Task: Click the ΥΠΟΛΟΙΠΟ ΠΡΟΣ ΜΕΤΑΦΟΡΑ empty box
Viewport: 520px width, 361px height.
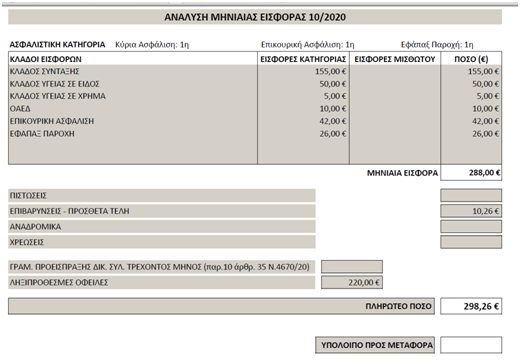Action: (x=471, y=345)
